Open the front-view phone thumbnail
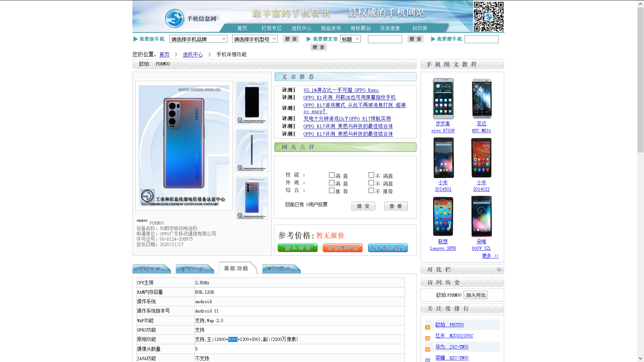The width and height of the screenshot is (644, 362). (252, 103)
